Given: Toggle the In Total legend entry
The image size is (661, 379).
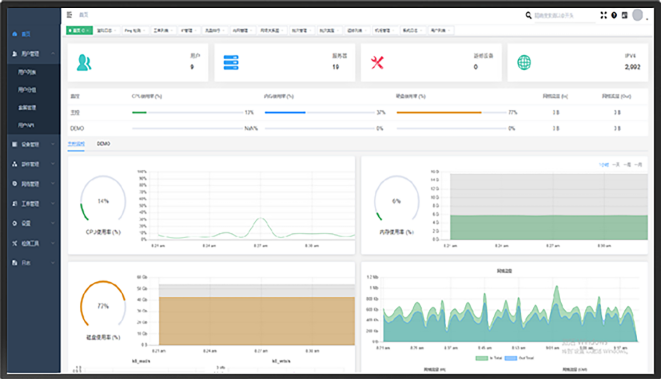Looking at the screenshot, I should (x=489, y=358).
